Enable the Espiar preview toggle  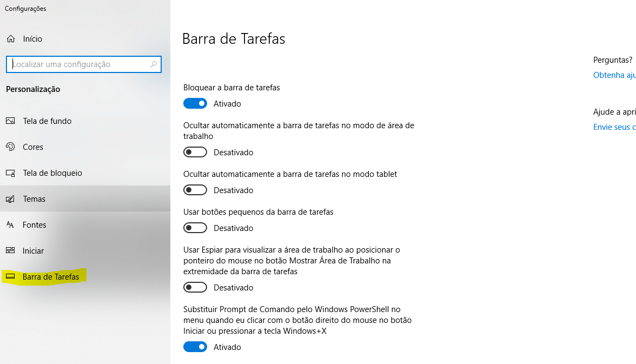click(195, 287)
